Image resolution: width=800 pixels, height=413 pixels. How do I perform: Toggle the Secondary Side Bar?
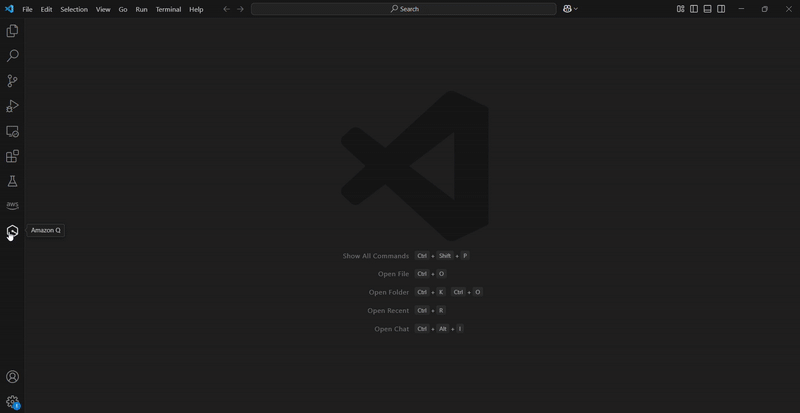click(721, 9)
